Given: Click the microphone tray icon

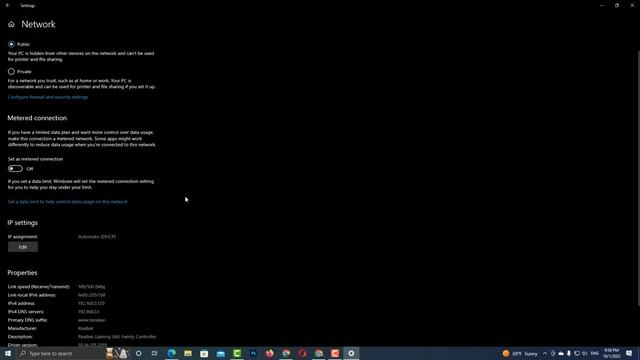Looking at the screenshot, I should point(569,353).
